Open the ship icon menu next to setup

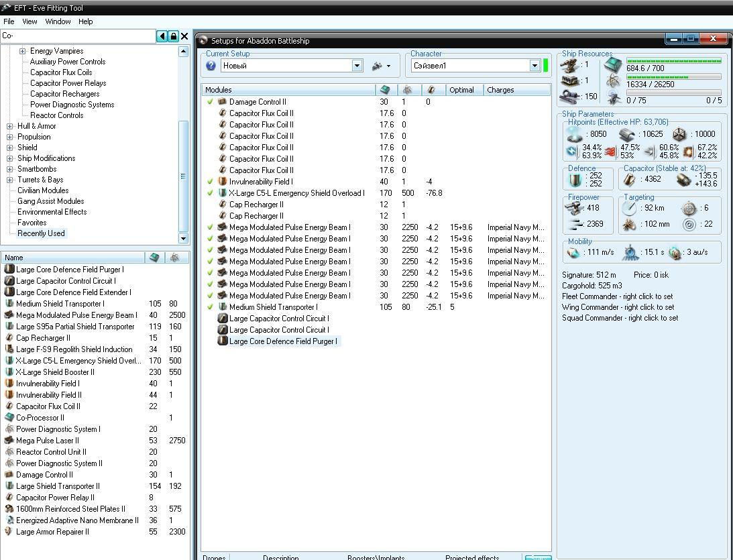[x=382, y=66]
